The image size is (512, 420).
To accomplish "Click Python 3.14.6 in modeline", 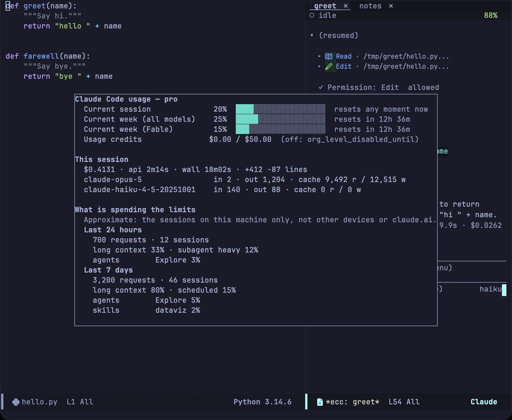I will (262, 402).
